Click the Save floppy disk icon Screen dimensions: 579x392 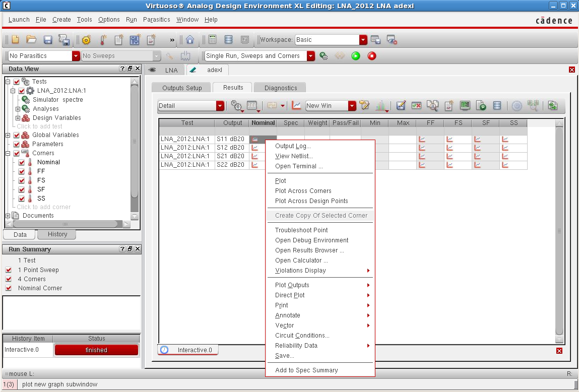coord(48,40)
